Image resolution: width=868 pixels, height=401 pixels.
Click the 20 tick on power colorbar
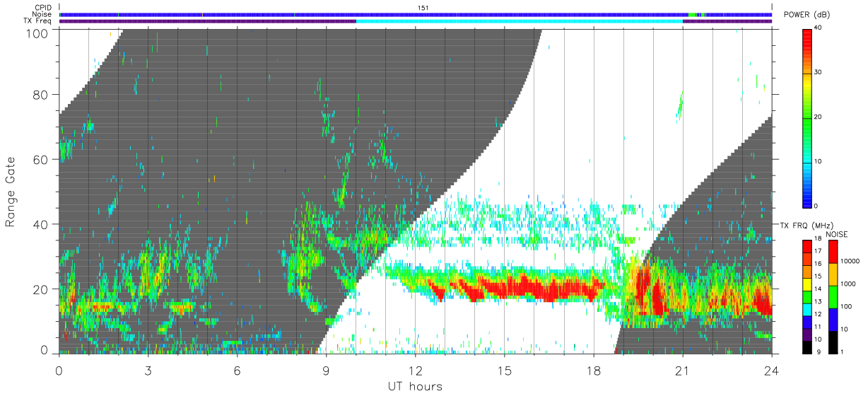[x=818, y=117]
